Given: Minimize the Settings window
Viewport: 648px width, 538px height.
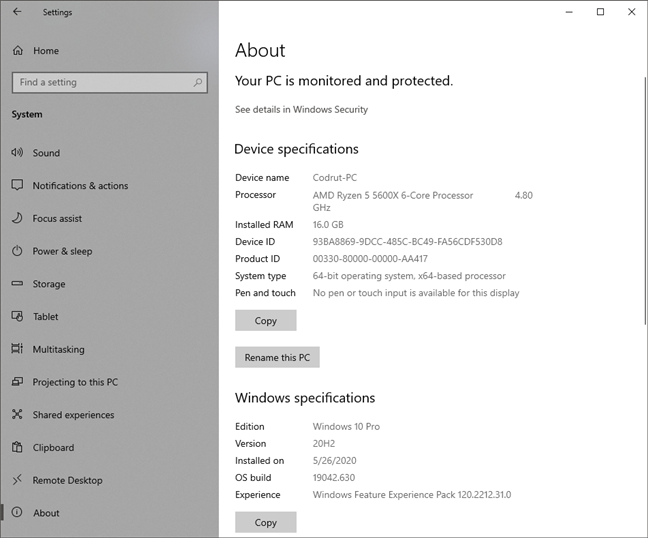Looking at the screenshot, I should pyautogui.click(x=569, y=12).
